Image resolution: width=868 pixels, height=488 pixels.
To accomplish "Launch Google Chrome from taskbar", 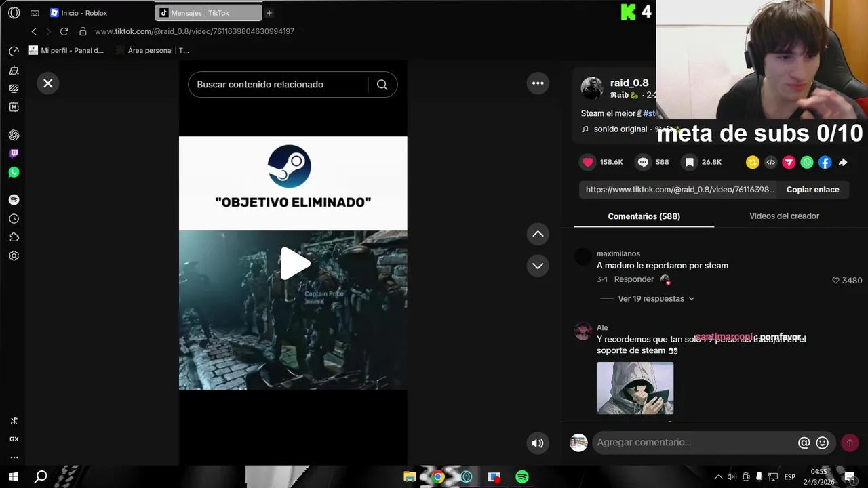I will point(438,477).
